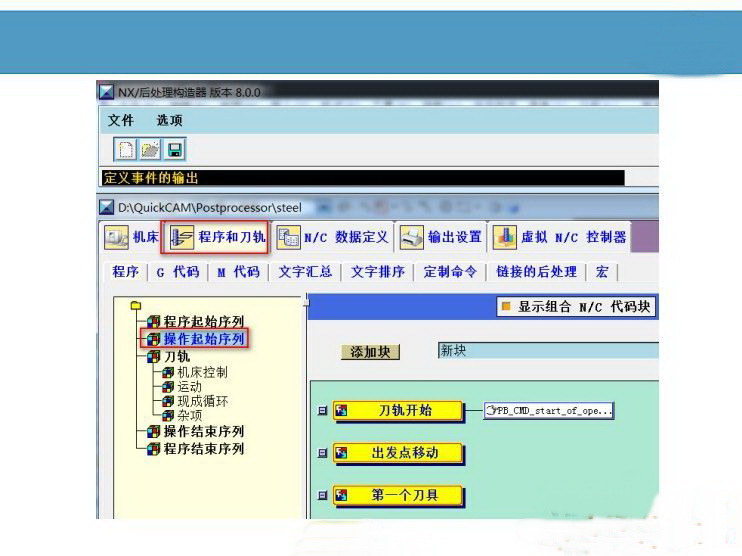The width and height of the screenshot is (742, 556).
Task: Open the 虚拟 N/C 控制器 tab
Action: pos(561,238)
